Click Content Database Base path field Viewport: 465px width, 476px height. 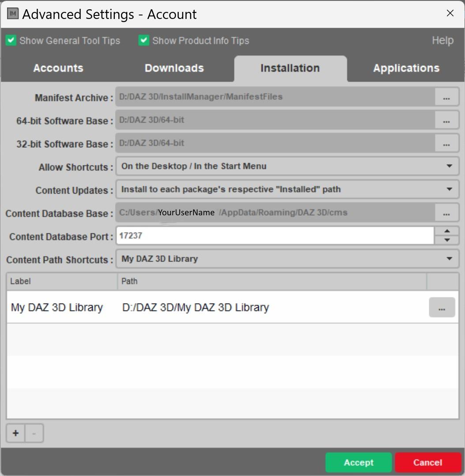coord(276,213)
